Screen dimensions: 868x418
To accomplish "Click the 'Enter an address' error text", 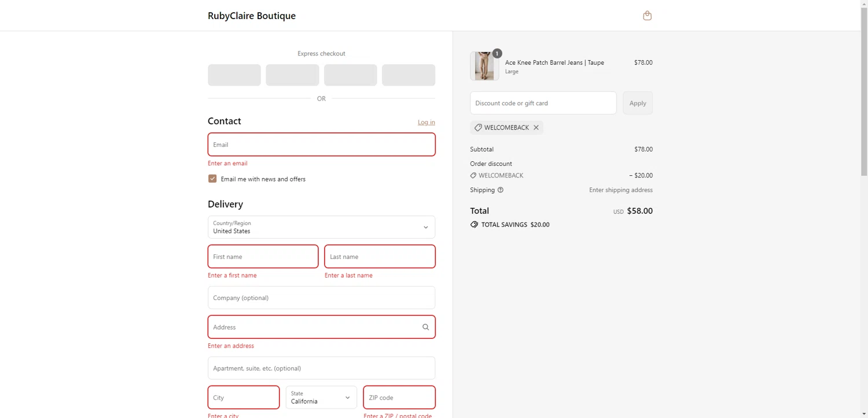I will [x=231, y=346].
